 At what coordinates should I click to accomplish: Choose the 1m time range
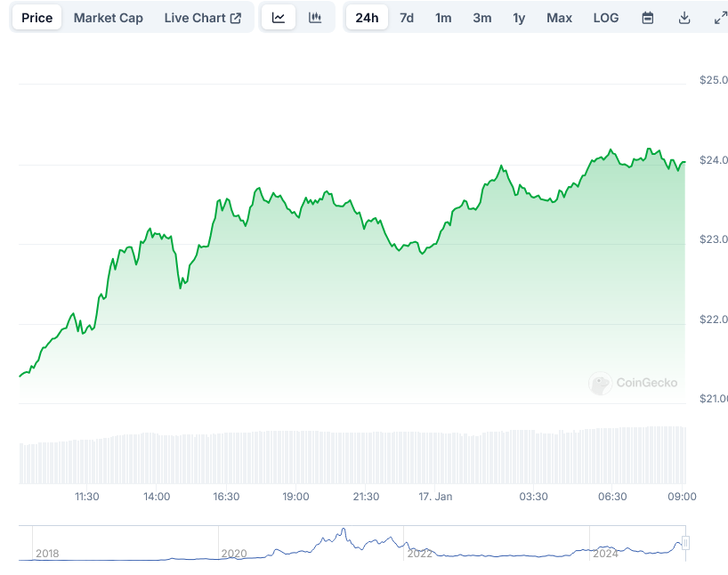(443, 18)
